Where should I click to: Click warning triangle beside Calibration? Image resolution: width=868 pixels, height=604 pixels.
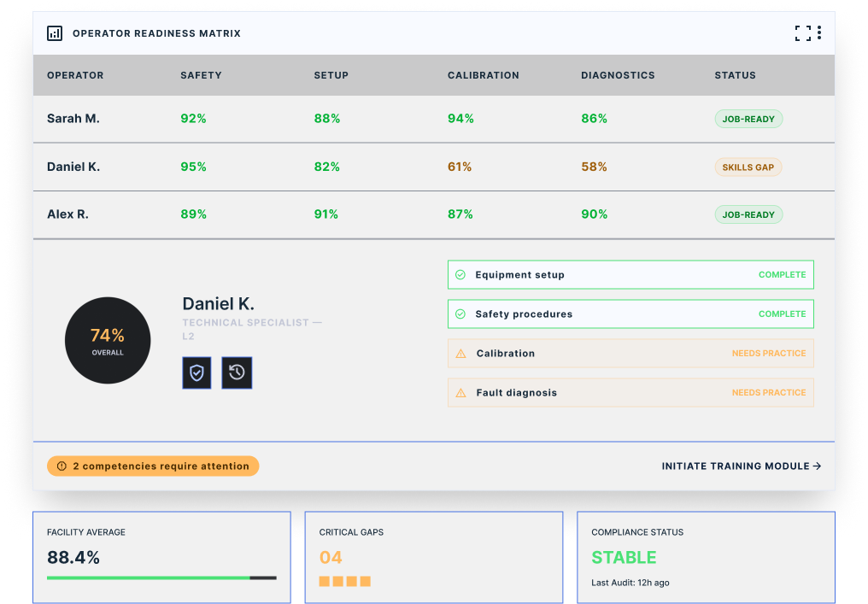[460, 353]
